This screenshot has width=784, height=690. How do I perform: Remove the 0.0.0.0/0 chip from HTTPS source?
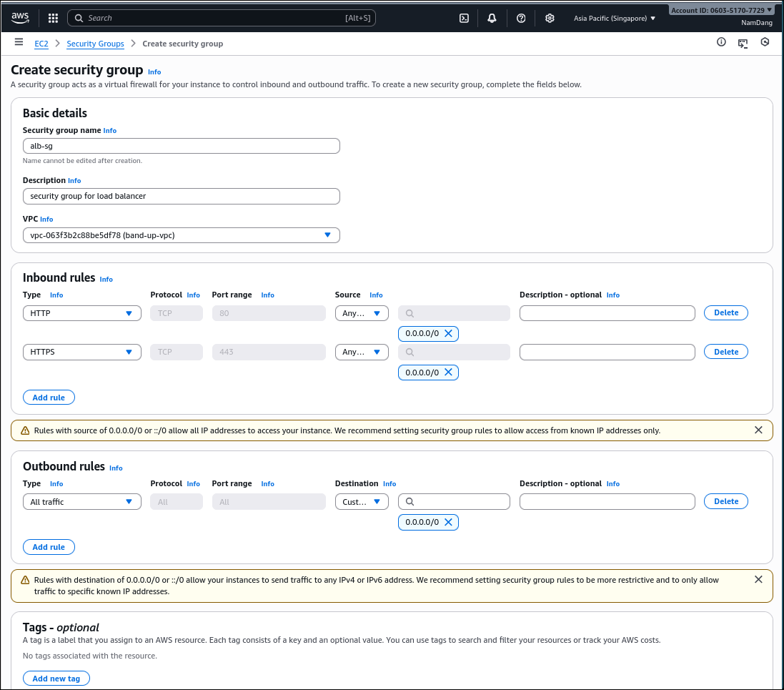click(448, 372)
